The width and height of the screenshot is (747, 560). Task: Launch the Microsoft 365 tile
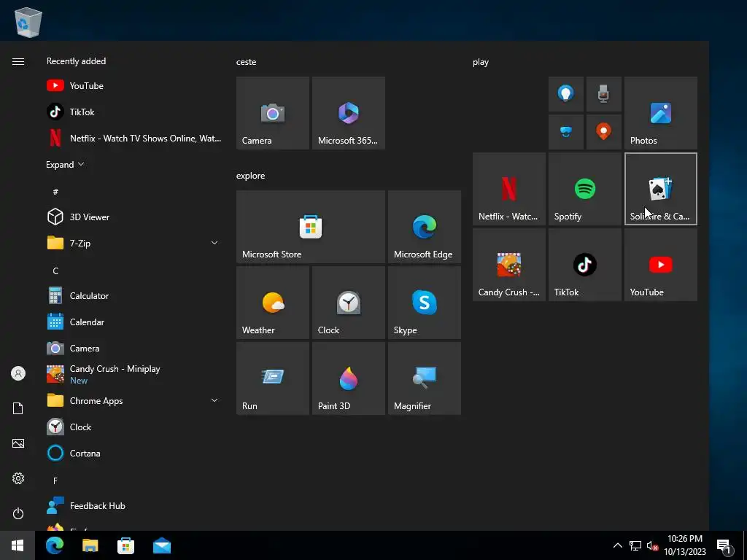point(348,113)
